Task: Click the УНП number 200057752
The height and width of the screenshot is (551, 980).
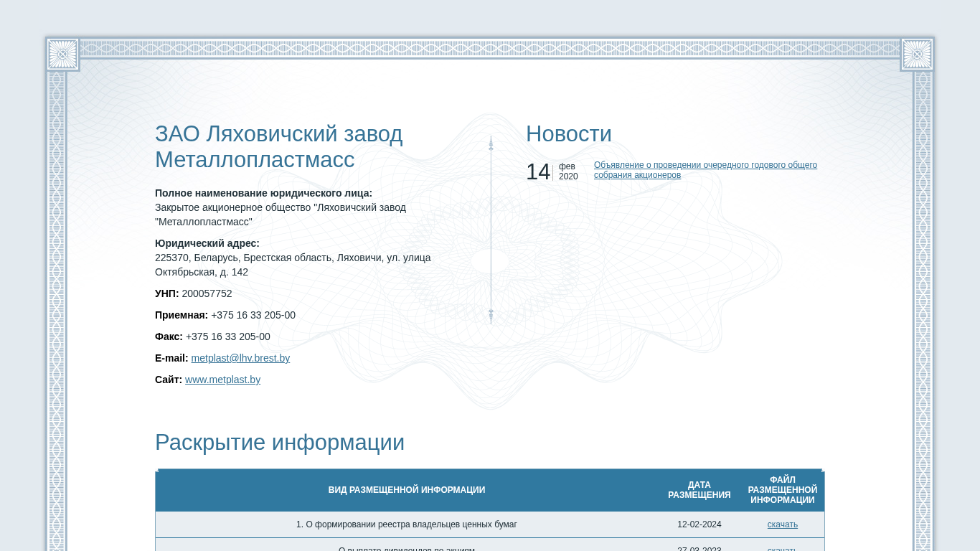Action: 207,293
